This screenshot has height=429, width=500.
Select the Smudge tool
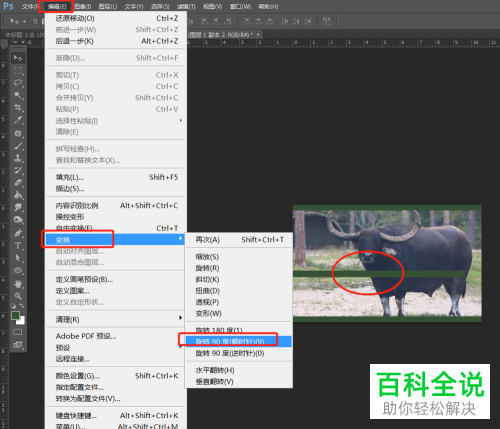point(18,207)
